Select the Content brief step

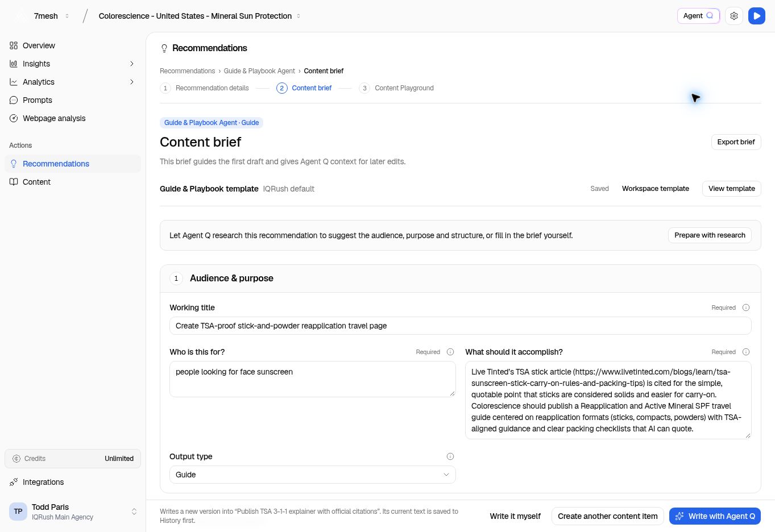(x=304, y=88)
